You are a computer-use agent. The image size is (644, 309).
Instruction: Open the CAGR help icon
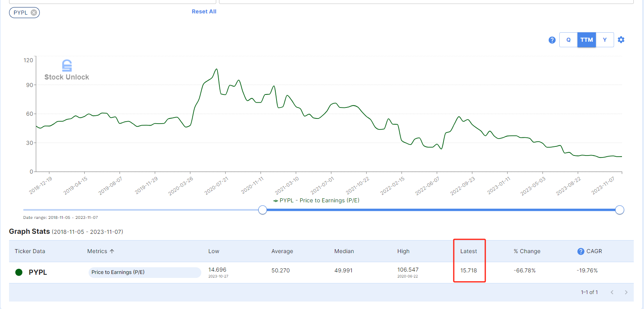click(581, 251)
